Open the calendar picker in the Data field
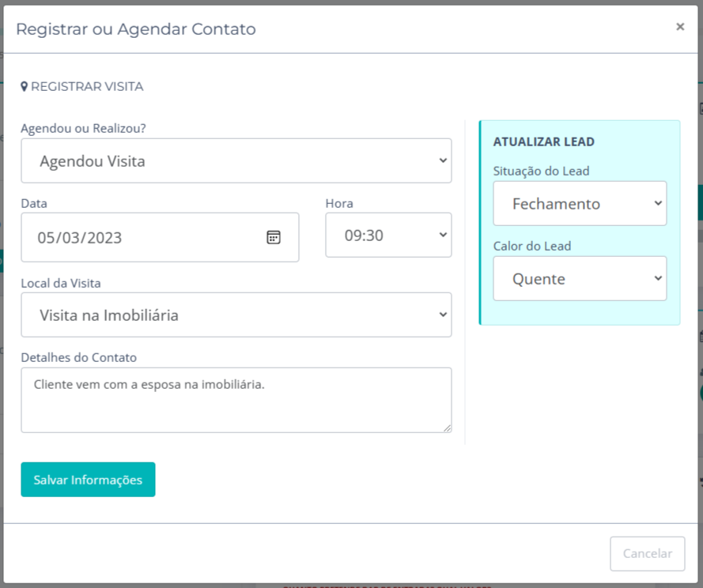The width and height of the screenshot is (703, 588). pos(274,237)
